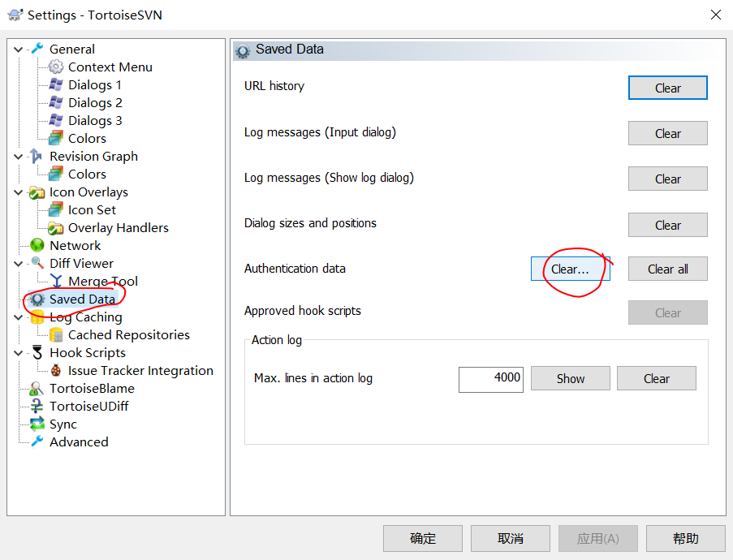This screenshot has width=733, height=560.
Task: Select the Overlay Handlers tree label
Action: click(x=119, y=227)
